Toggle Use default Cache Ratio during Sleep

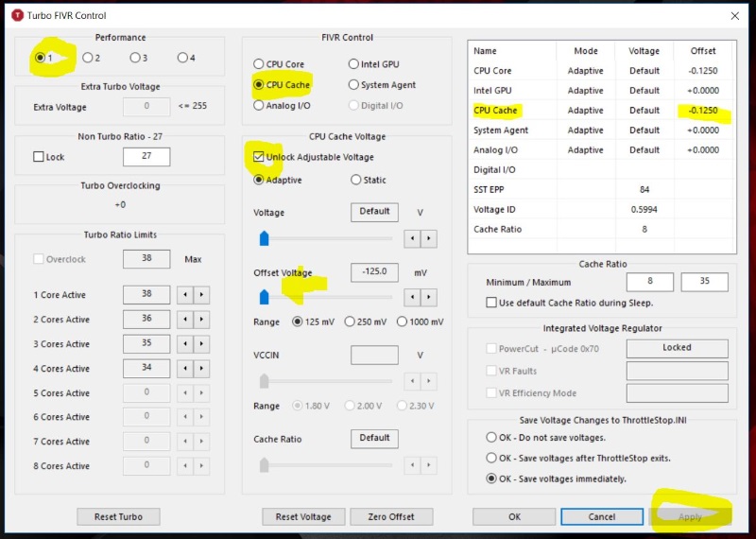tap(491, 303)
